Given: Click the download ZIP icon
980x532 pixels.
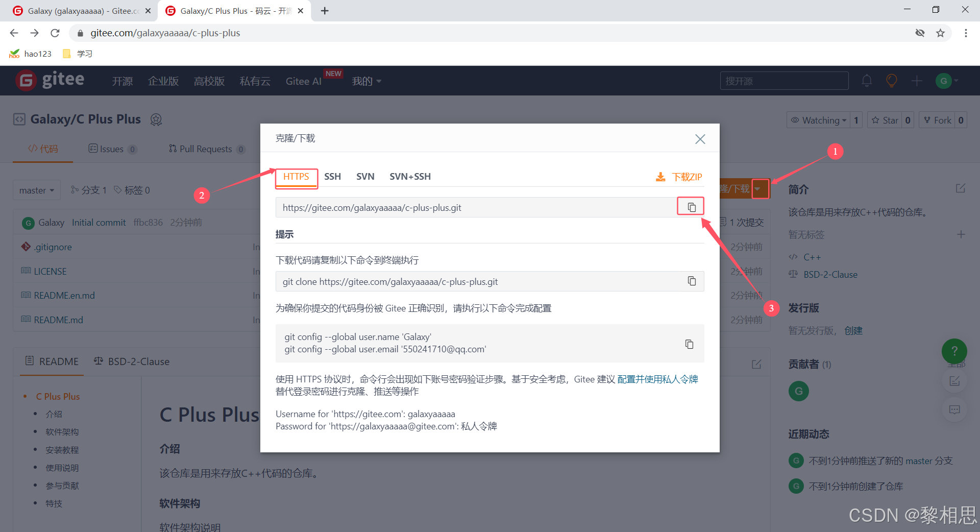Looking at the screenshot, I should pos(660,177).
